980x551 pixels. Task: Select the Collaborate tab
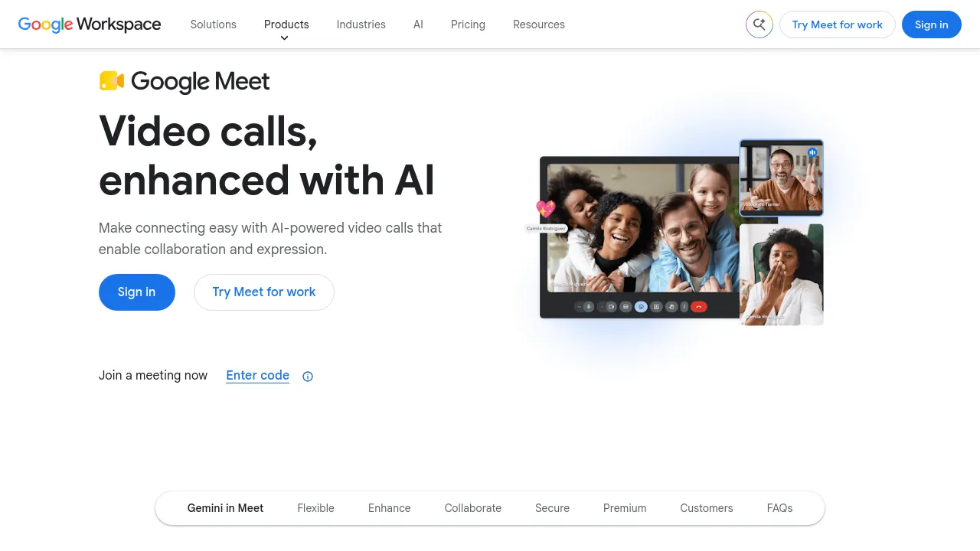(x=473, y=508)
